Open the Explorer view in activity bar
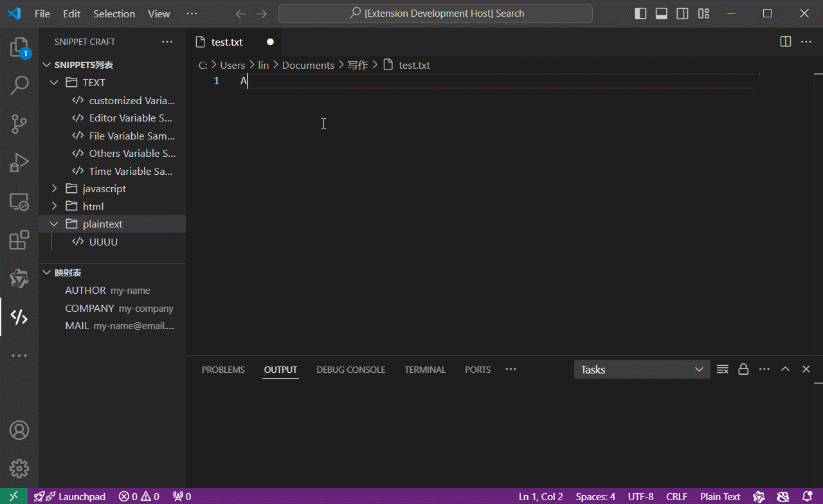Screen dimensions: 823x504 19,48
